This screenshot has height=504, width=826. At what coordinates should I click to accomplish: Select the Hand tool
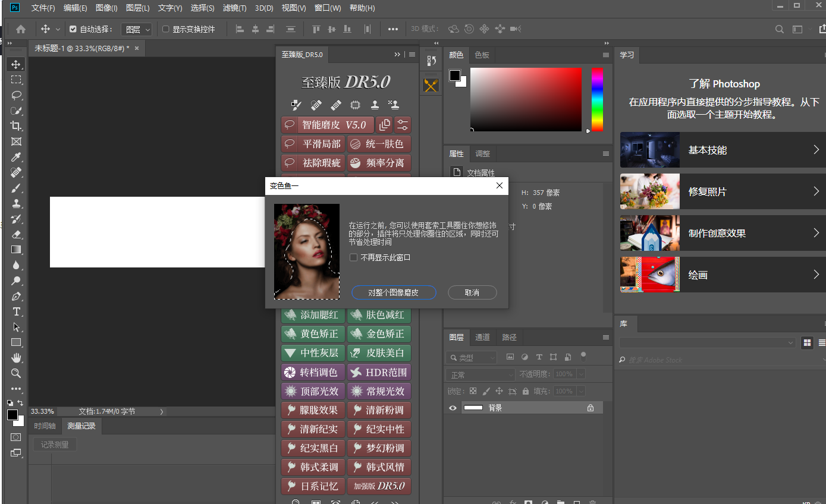pyautogui.click(x=16, y=358)
